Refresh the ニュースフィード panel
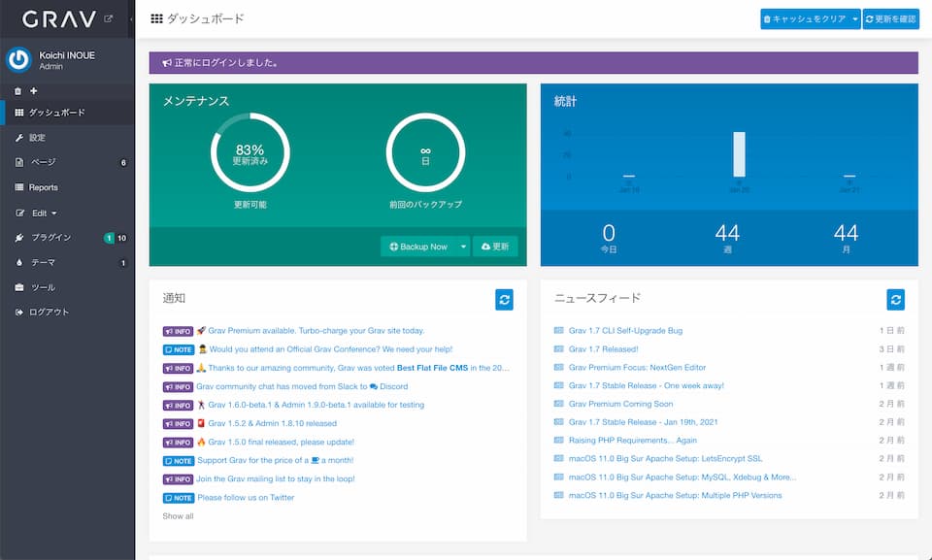The width and height of the screenshot is (932, 560). 895,300
